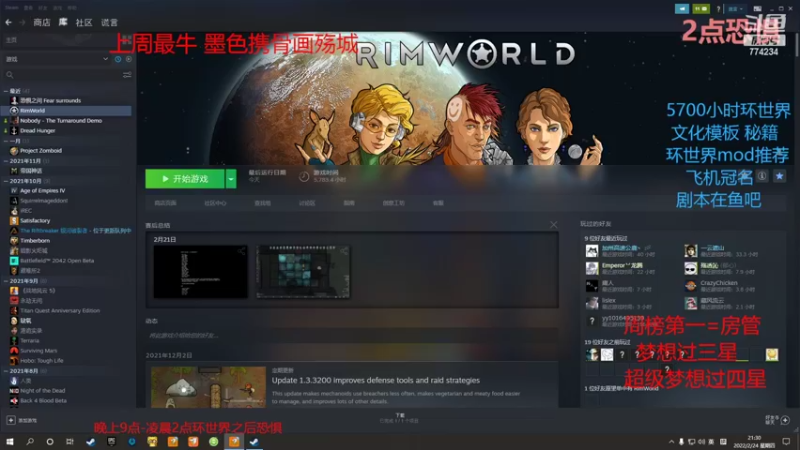Image resolution: width=800 pixels, height=450 pixels.
Task: Close the post-game summary panel
Action: [554, 224]
